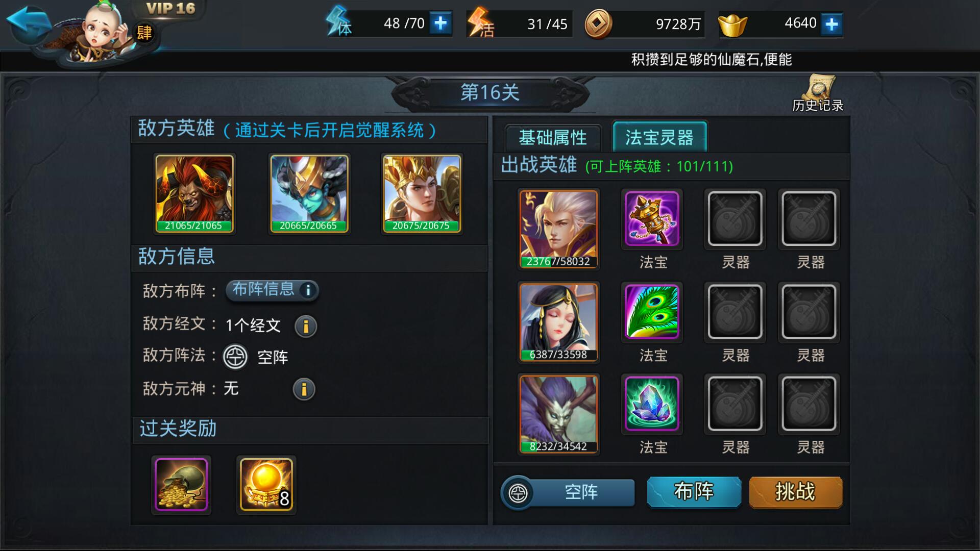The image size is (980, 551).
Task: Select the white-haired hero portrait 23767/58032
Action: tap(558, 229)
